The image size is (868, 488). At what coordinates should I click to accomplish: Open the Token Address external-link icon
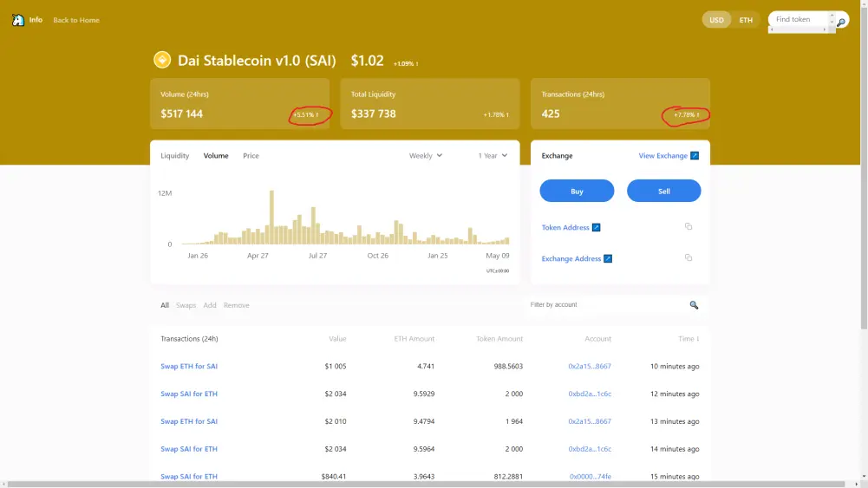[x=597, y=227]
